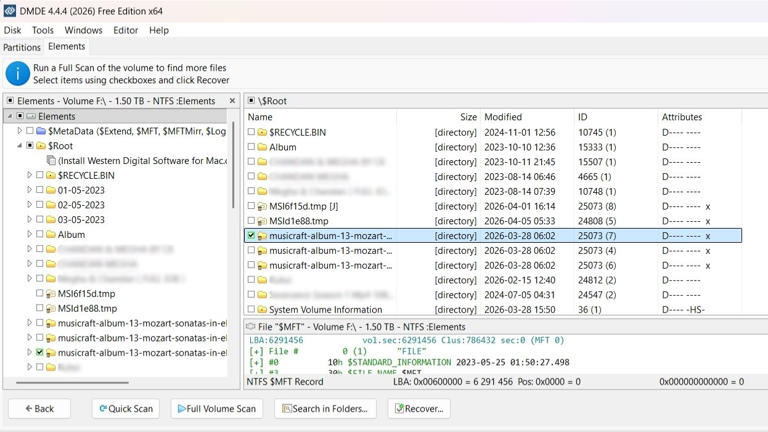Click the DMDE app icon in title bar
The height and width of the screenshot is (432, 768).
[10, 11]
